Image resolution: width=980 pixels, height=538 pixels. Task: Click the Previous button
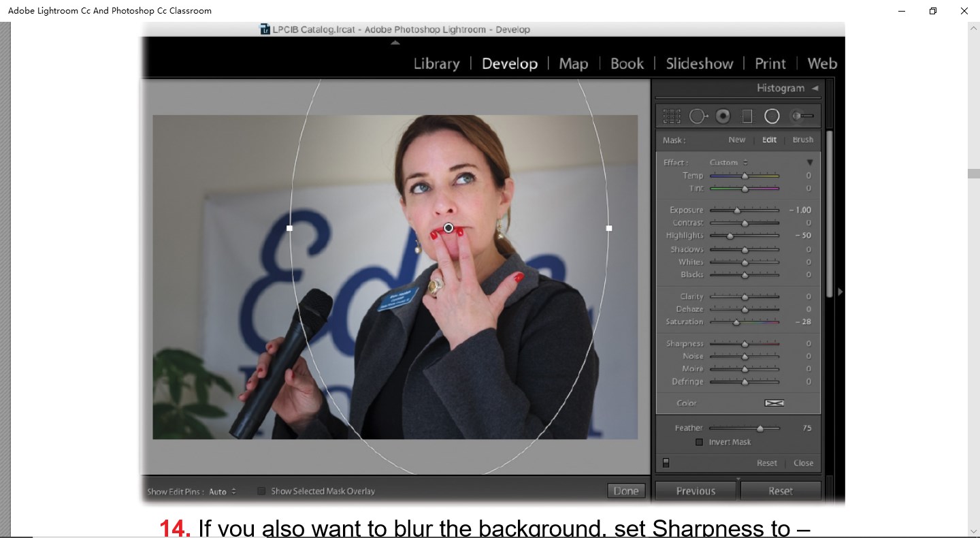pos(696,490)
